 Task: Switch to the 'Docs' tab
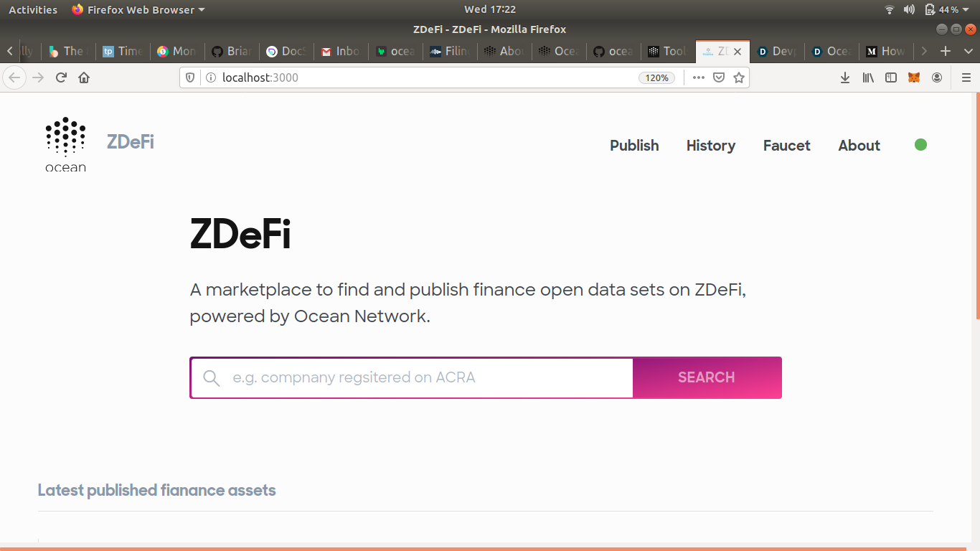click(x=287, y=51)
